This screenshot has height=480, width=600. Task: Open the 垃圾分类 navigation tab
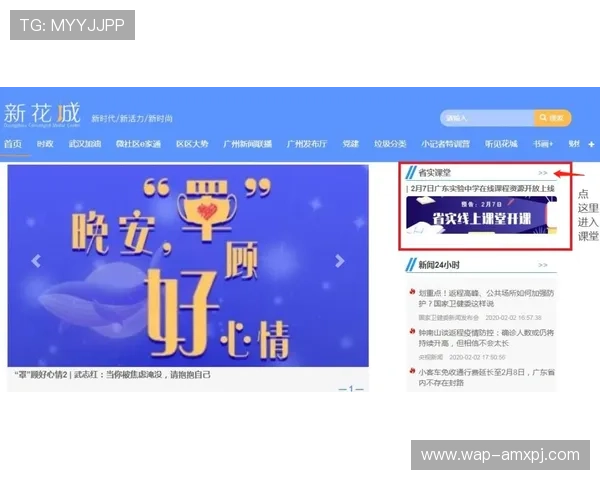pos(390,144)
